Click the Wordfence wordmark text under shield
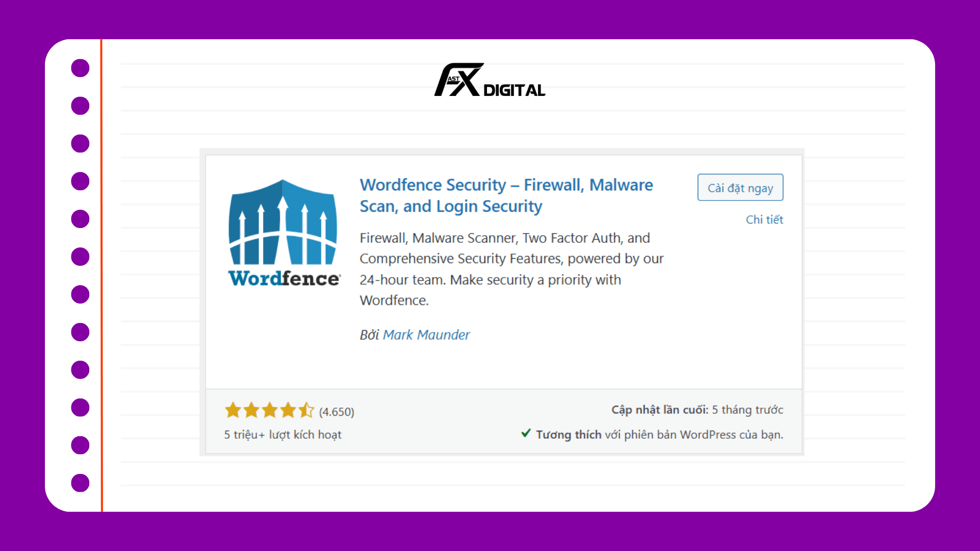Image resolution: width=980 pixels, height=551 pixels. [284, 279]
